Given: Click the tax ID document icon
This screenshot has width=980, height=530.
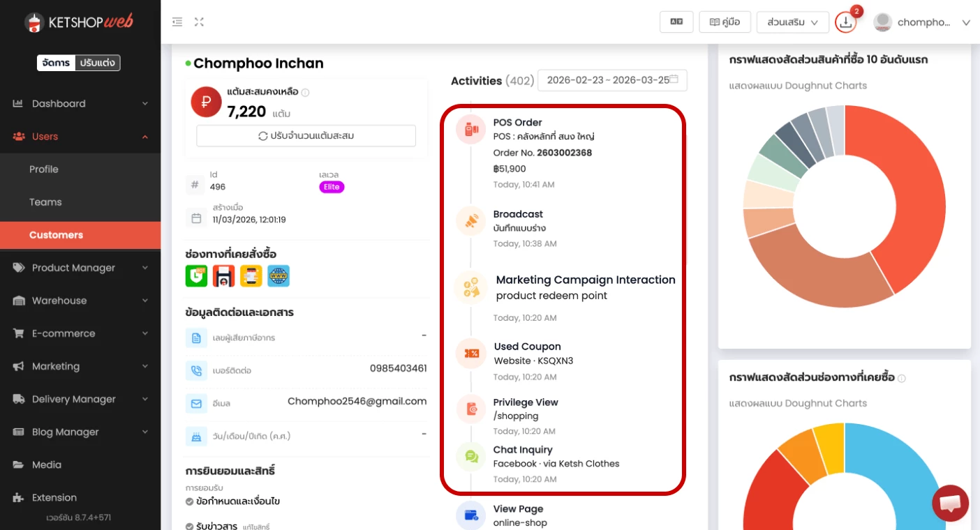Looking at the screenshot, I should 196,338.
